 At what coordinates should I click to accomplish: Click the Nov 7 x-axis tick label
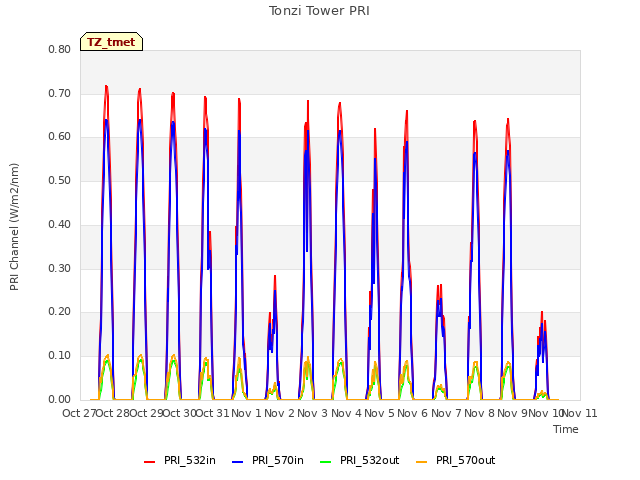446,413
